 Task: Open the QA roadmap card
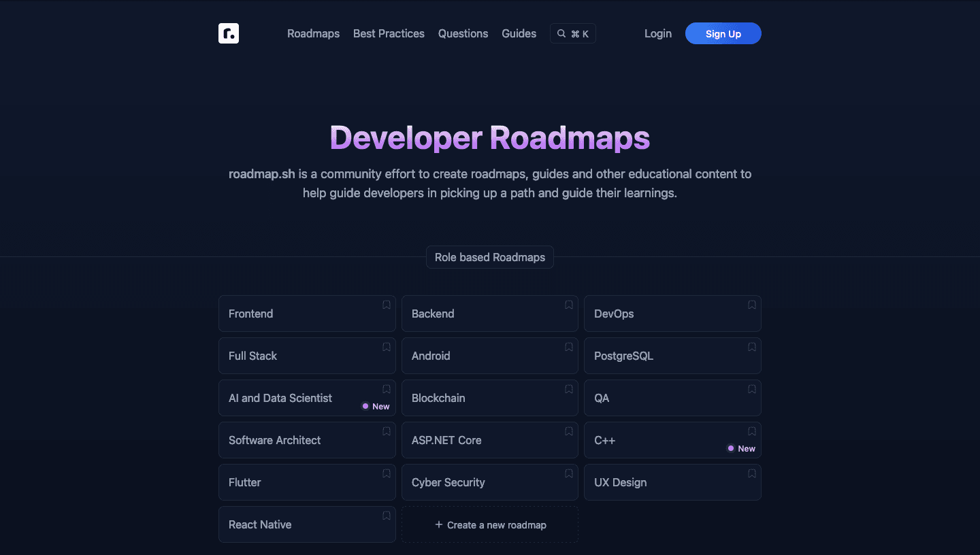[x=672, y=398]
